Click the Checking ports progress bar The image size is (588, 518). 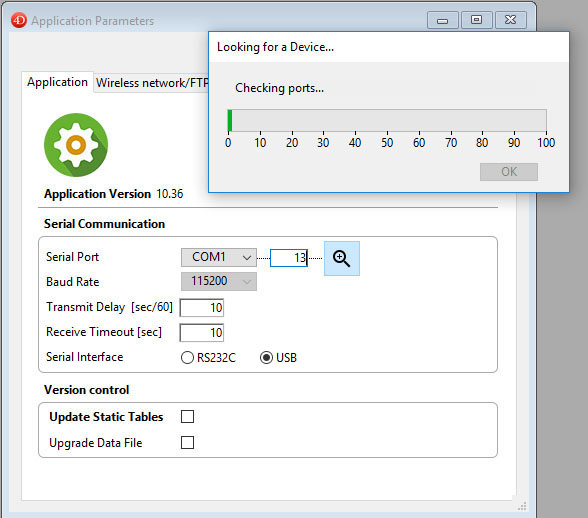pos(387,120)
